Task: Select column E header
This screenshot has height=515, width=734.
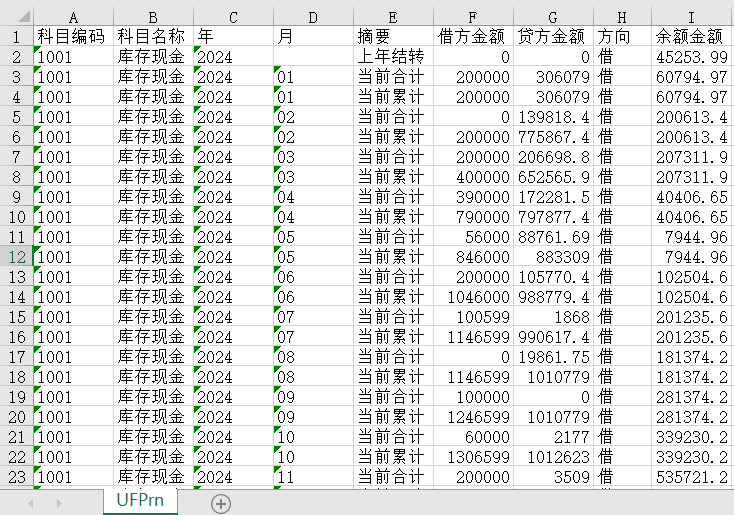Action: click(x=394, y=17)
